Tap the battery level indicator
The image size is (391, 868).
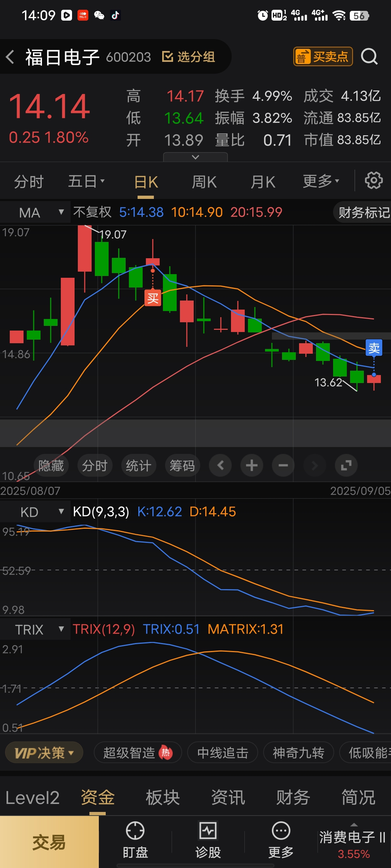coord(359,16)
